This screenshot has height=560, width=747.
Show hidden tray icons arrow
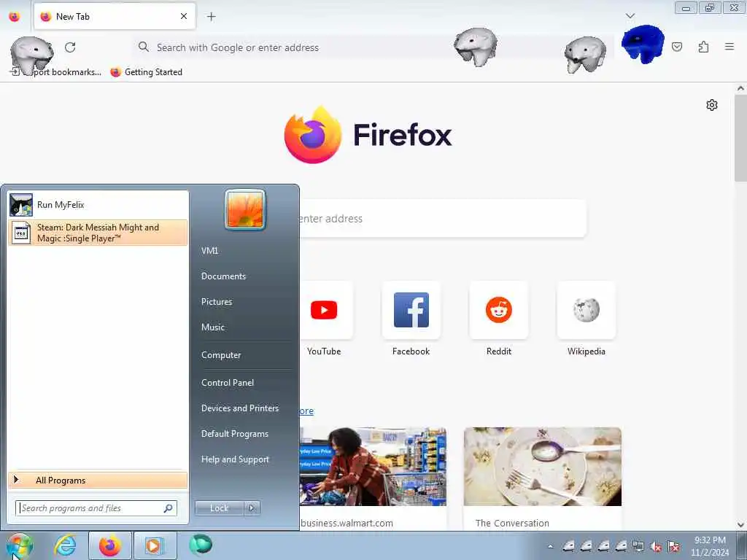tap(550, 547)
